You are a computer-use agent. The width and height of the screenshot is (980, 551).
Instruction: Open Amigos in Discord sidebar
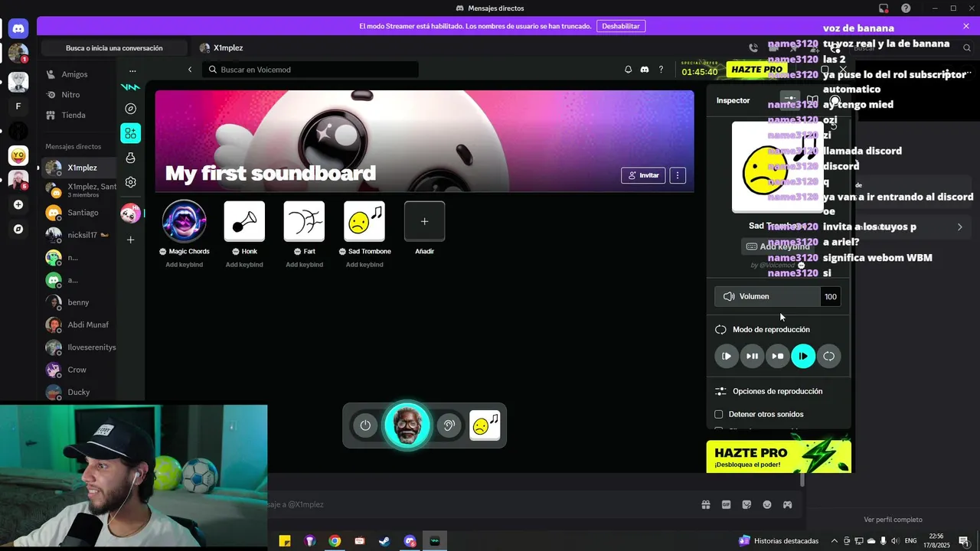(74, 74)
